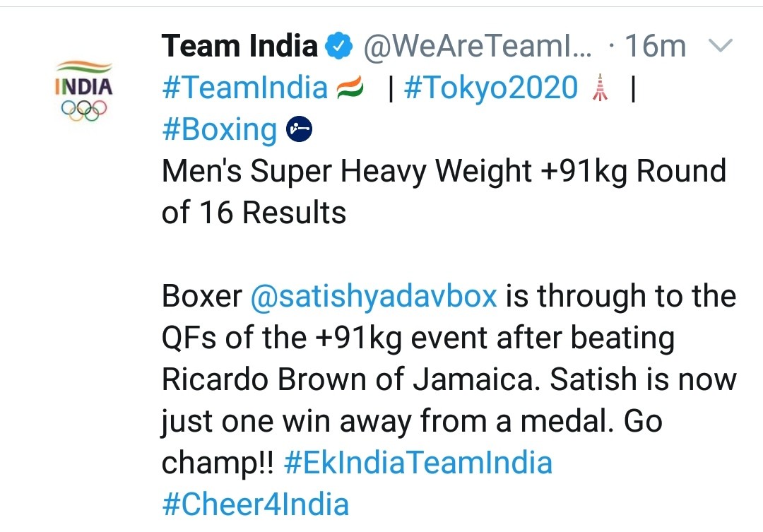Click the Tokyo Tower emoji
Image resolution: width=763 pixels, height=532 pixels.
pyautogui.click(x=601, y=88)
